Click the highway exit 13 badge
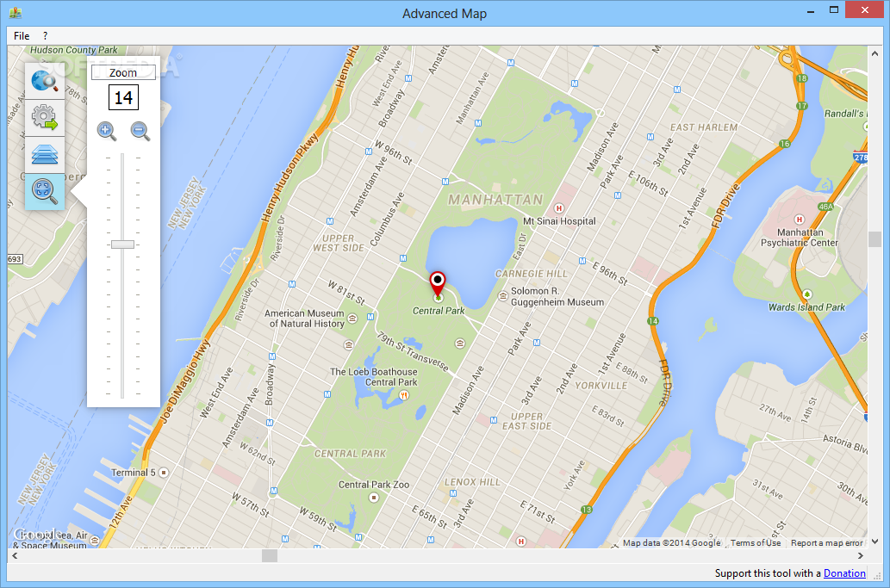This screenshot has height=588, width=890. point(587,510)
